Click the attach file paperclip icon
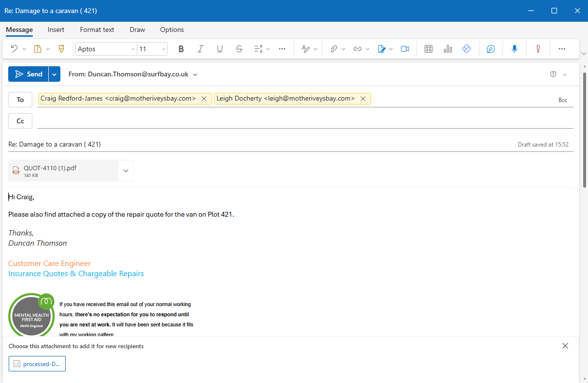 coord(333,49)
